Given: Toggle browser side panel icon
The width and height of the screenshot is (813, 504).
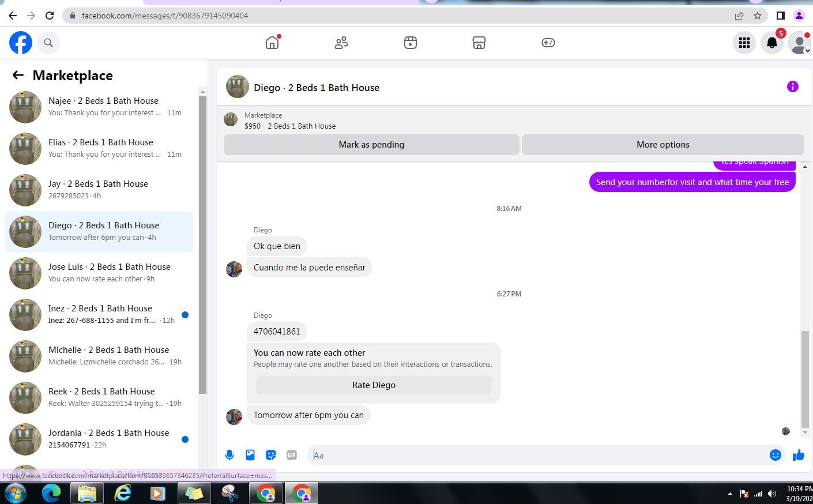Looking at the screenshot, I should pyautogui.click(x=780, y=16).
